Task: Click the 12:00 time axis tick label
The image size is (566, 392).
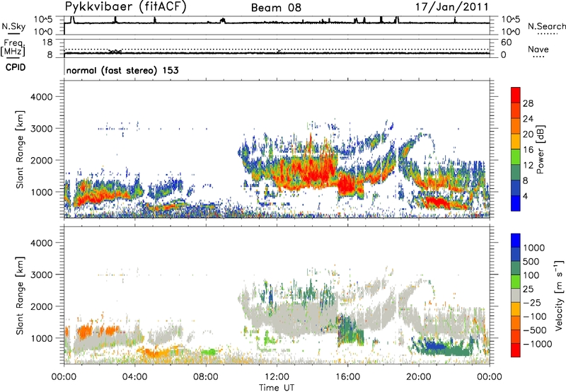Action: 277,377
